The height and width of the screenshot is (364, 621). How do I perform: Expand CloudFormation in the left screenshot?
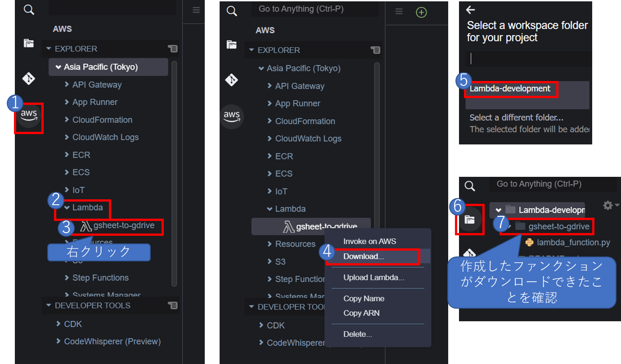pyautogui.click(x=67, y=120)
